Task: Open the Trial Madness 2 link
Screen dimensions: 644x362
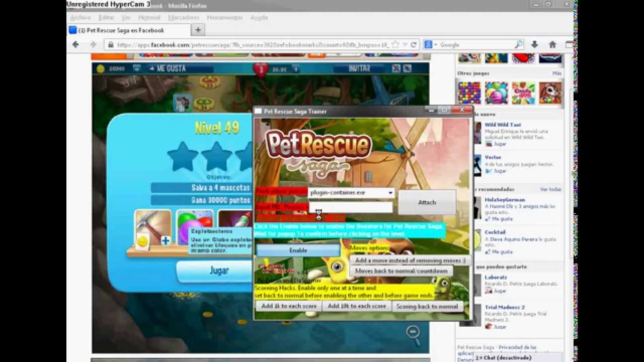Action: tap(505, 307)
